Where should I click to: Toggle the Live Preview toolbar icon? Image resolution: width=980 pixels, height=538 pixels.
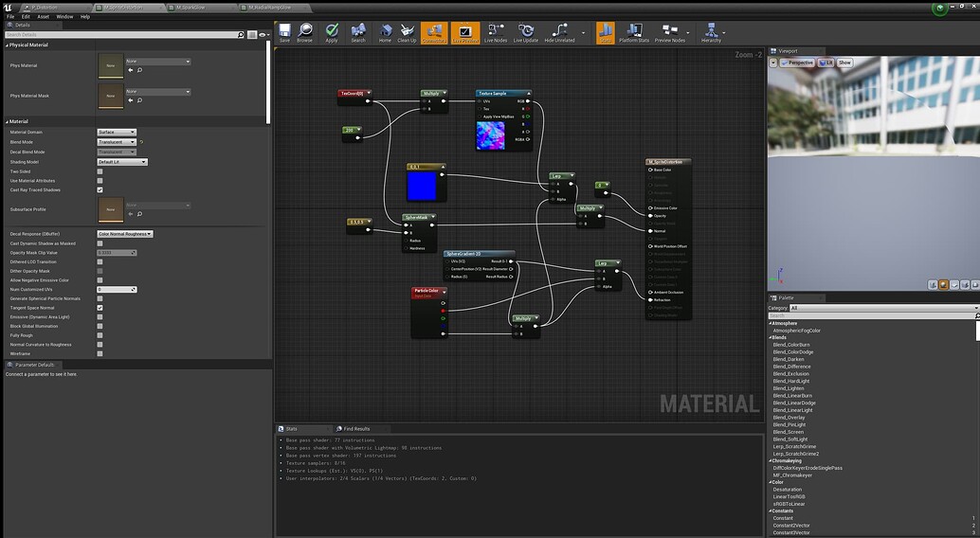464,32
